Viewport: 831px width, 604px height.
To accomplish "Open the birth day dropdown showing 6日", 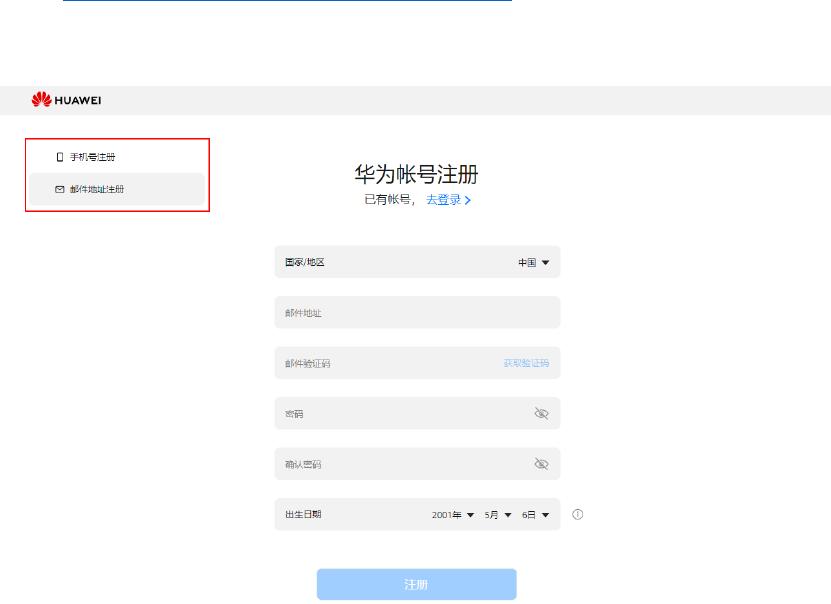I will point(535,514).
